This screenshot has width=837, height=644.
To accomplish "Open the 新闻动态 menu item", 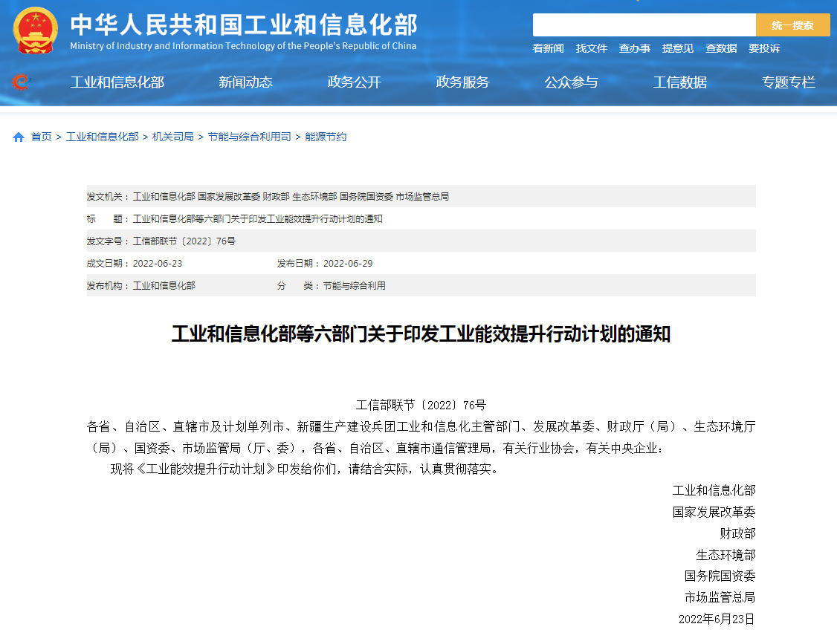I will (245, 82).
